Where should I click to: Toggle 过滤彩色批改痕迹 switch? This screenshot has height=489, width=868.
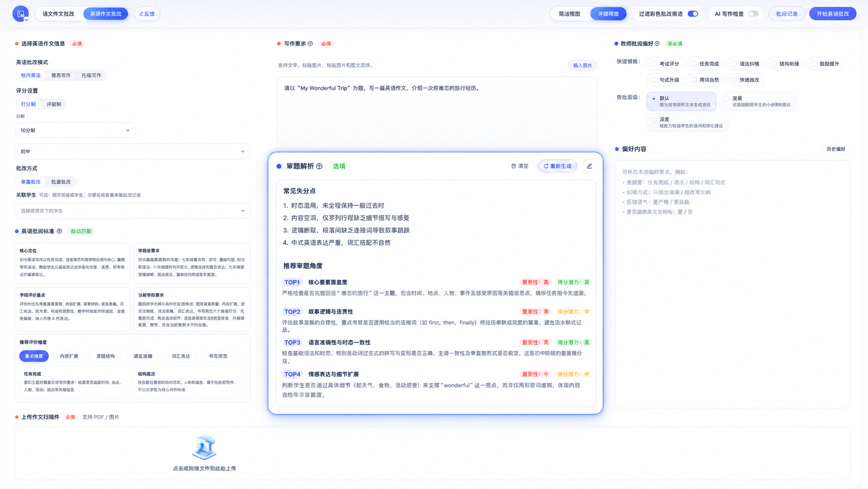click(x=693, y=14)
